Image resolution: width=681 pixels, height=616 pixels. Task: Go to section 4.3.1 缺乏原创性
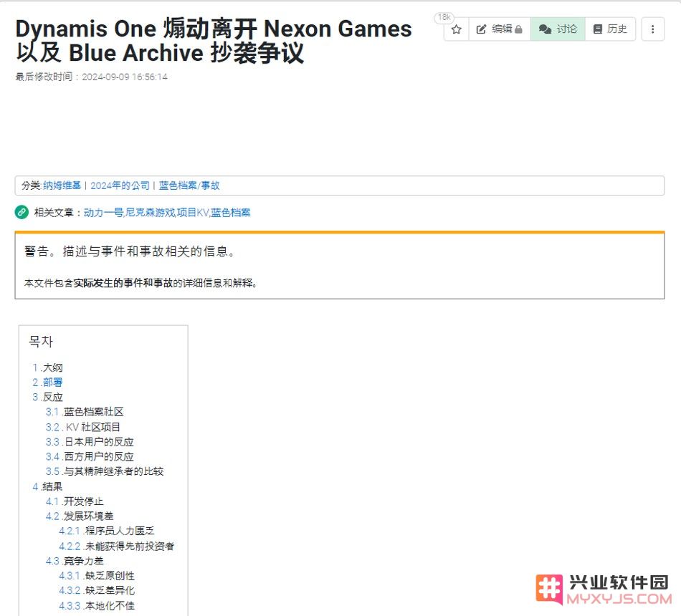click(97, 576)
